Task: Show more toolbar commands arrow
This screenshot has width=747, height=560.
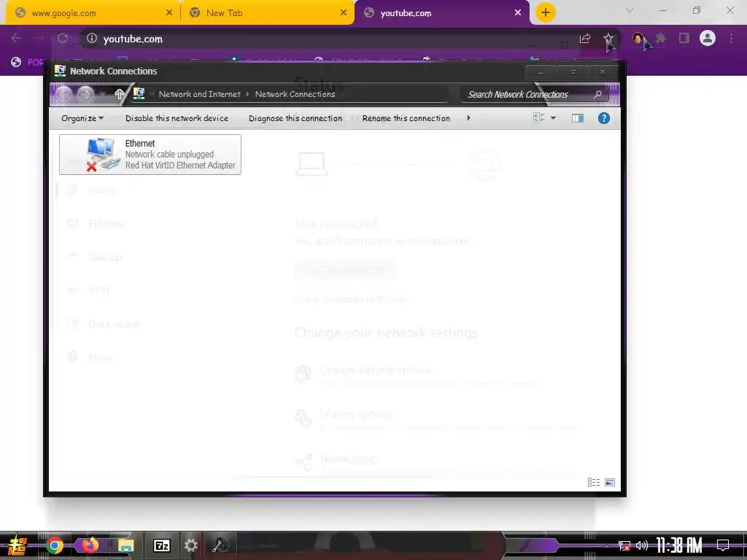Action: point(469,117)
